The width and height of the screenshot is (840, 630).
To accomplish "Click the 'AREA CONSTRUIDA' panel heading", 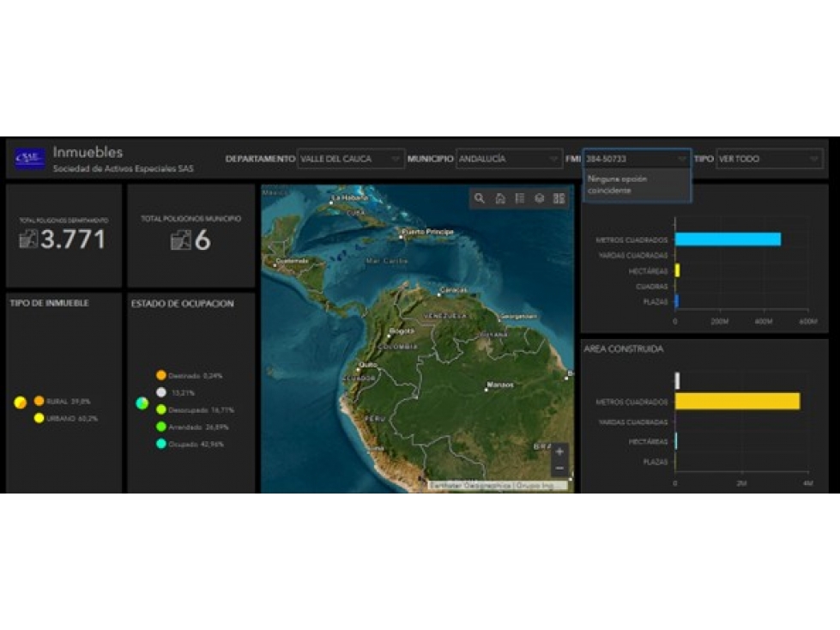I will click(624, 348).
